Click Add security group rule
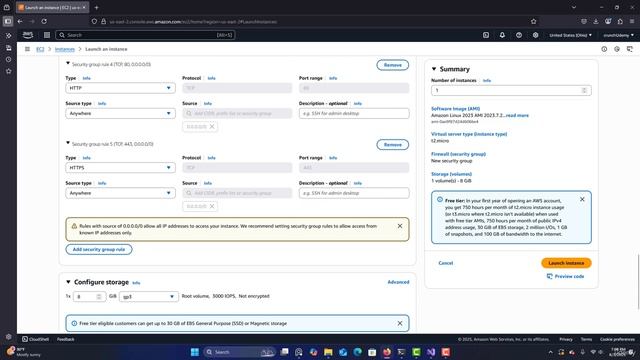 99,249
